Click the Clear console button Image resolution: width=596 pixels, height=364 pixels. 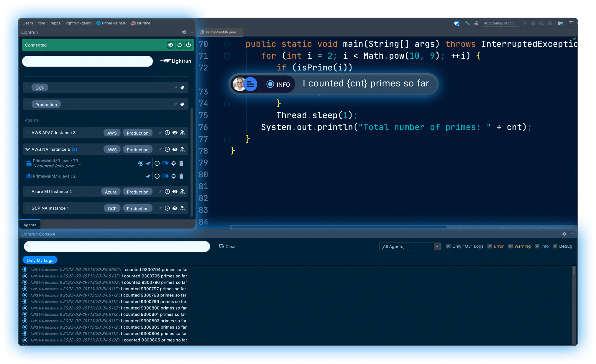(227, 246)
